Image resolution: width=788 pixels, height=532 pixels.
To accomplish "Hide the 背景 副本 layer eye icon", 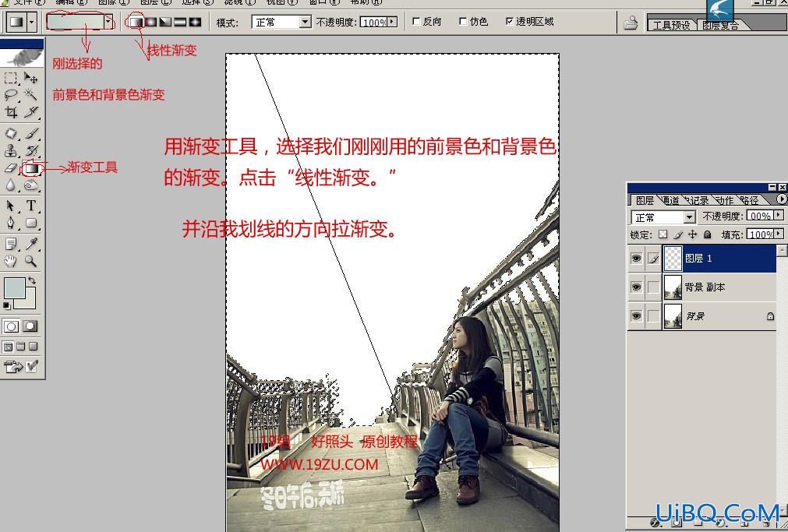I will coord(636,287).
